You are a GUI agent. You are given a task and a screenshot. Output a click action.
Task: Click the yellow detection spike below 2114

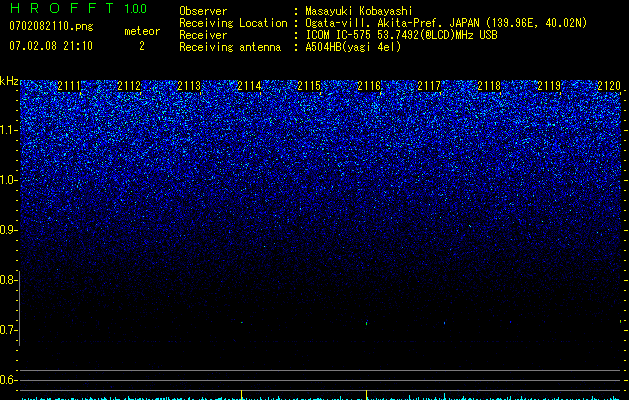[241, 394]
